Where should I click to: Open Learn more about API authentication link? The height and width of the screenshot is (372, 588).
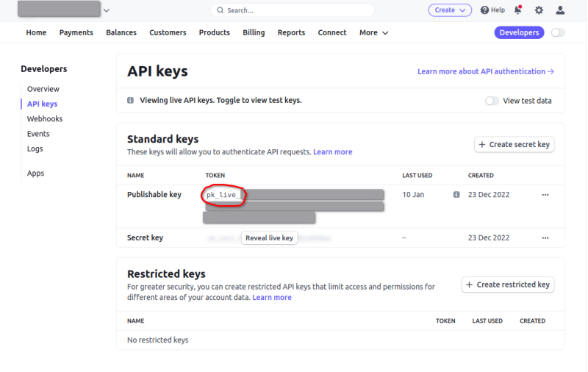click(x=485, y=71)
